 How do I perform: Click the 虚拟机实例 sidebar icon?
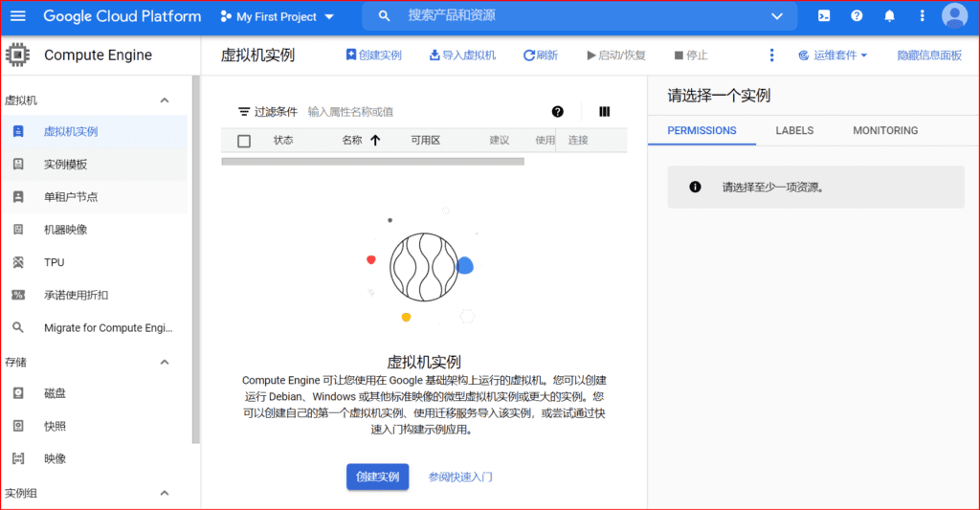pos(18,131)
